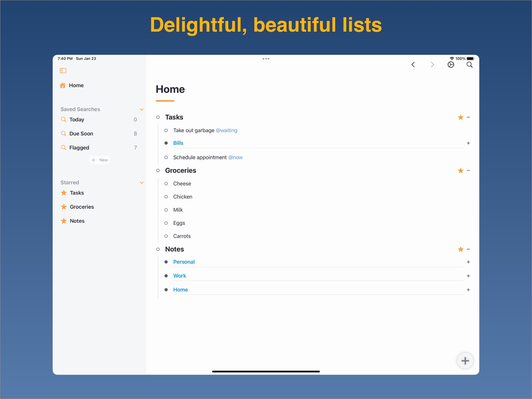
Task: Tap the Wi-Fi icon in status bar
Action: click(452, 59)
